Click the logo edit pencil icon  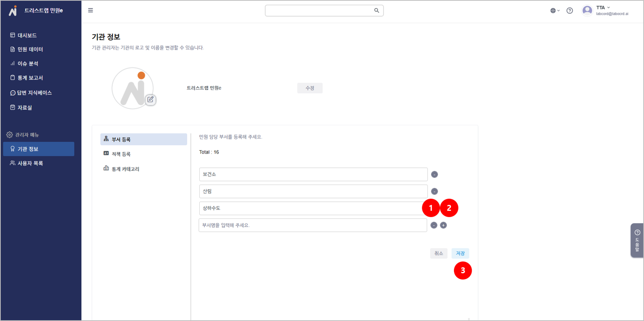[x=150, y=99]
